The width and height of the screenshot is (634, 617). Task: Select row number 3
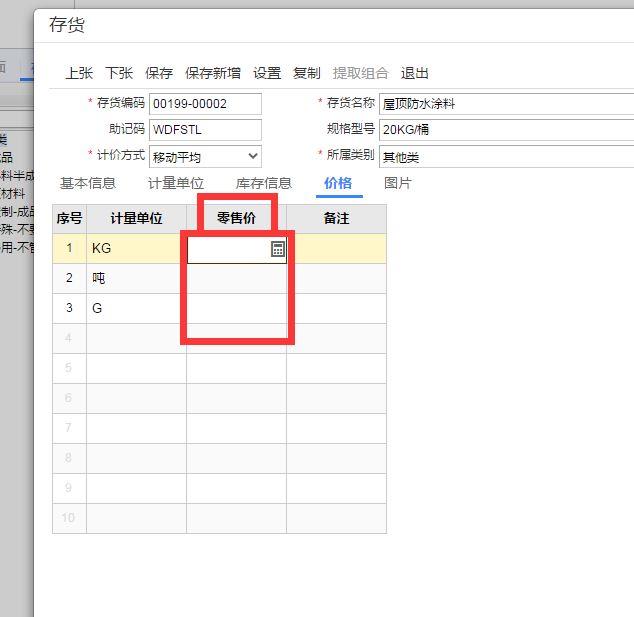[x=69, y=308]
